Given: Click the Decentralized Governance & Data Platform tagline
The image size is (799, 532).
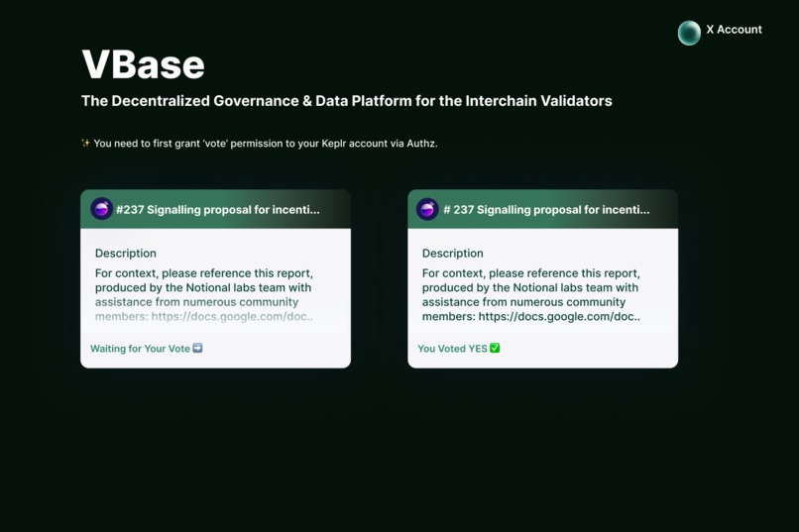Looking at the screenshot, I should (347, 101).
